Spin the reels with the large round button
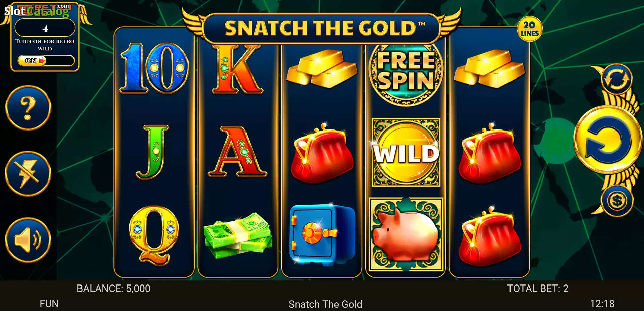The image size is (644, 311). pos(608,140)
